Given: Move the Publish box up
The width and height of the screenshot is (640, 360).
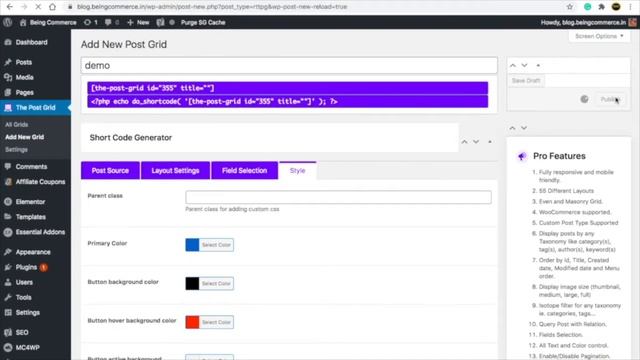Looking at the screenshot, I should click(513, 65).
